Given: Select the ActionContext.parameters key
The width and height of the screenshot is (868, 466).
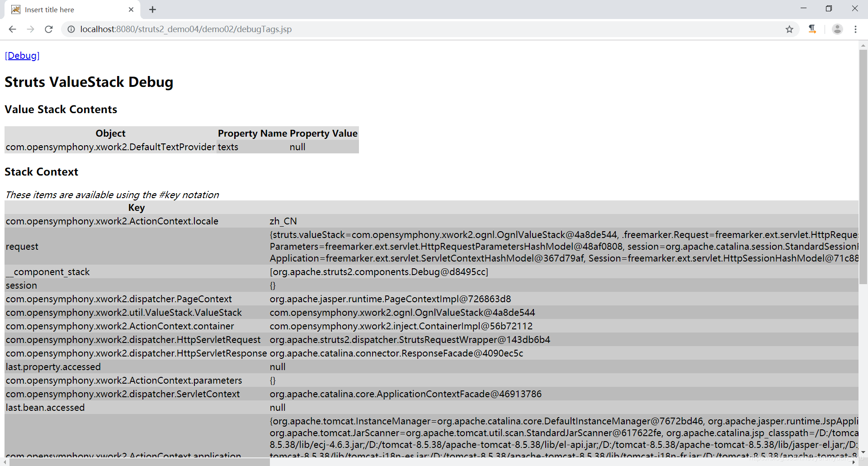Looking at the screenshot, I should pos(137,380).
